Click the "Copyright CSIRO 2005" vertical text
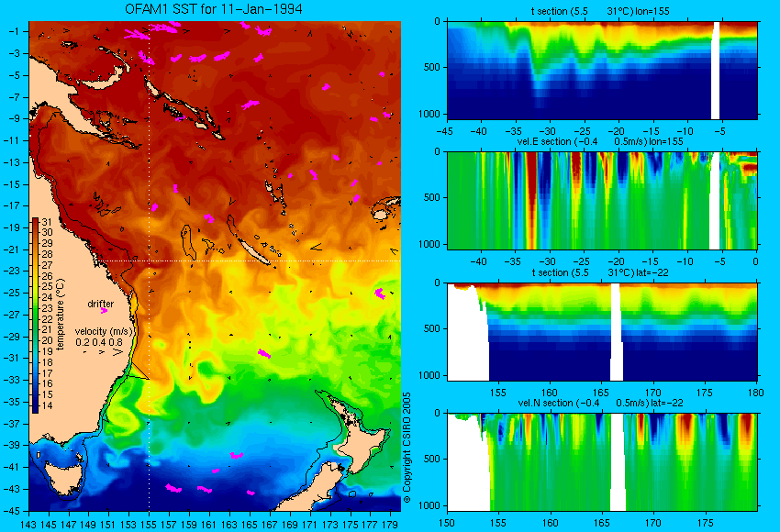Screen dimensions: 780x532 (407, 448)
